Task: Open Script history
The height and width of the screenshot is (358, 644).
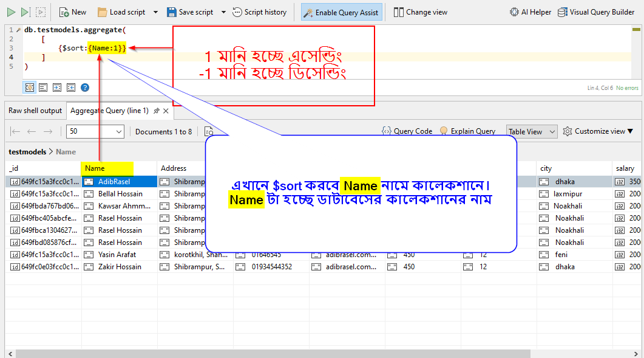Action: click(x=259, y=12)
